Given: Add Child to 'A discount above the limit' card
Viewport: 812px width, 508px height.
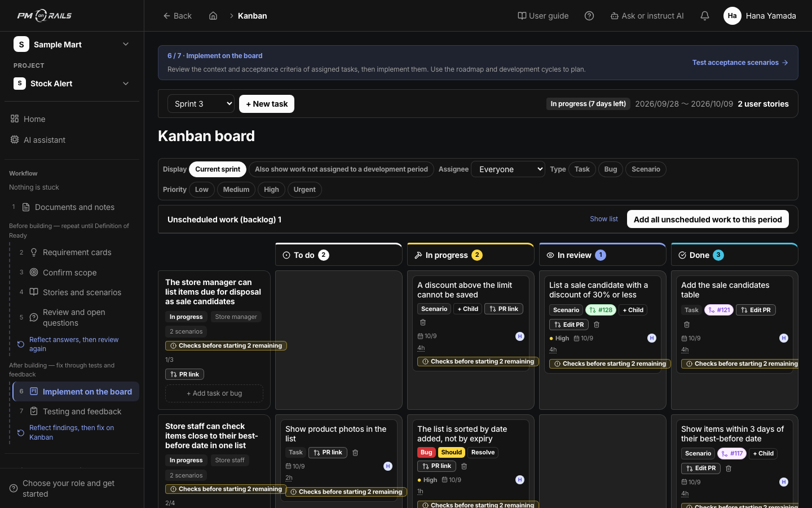Looking at the screenshot, I should click(x=468, y=309).
